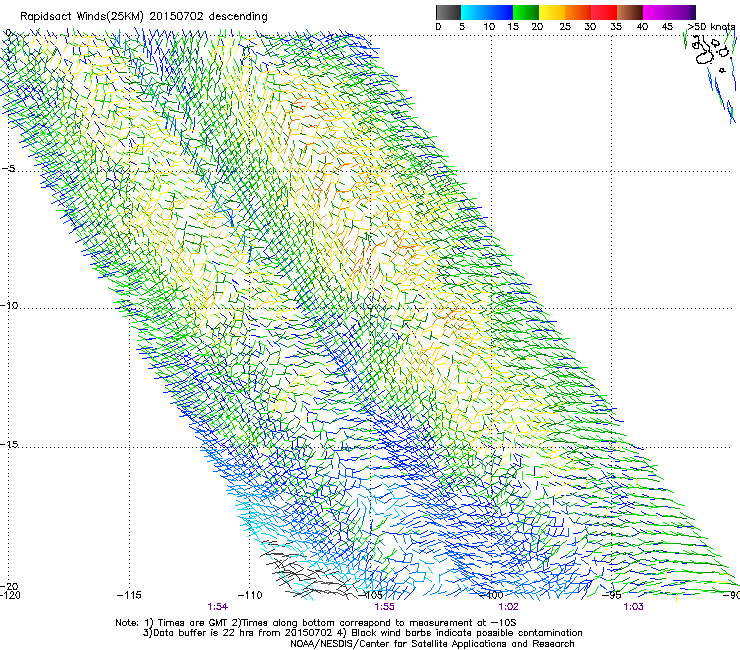The width and height of the screenshot is (740, 650).
Task: Click the 1:03 overpass time label
Action: [633, 607]
